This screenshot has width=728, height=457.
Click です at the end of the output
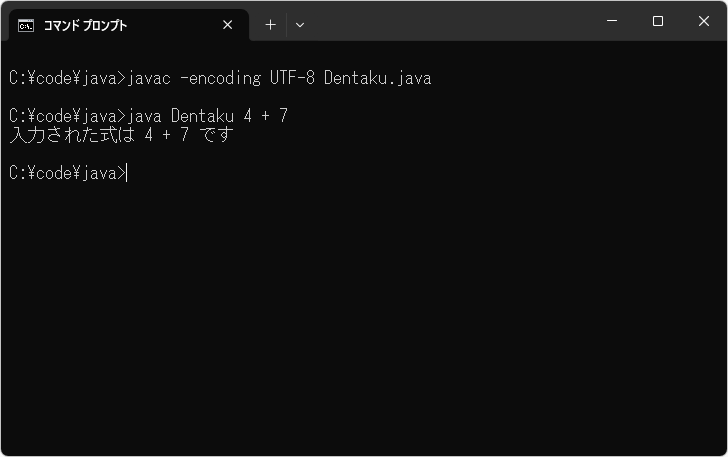[x=217, y=135]
